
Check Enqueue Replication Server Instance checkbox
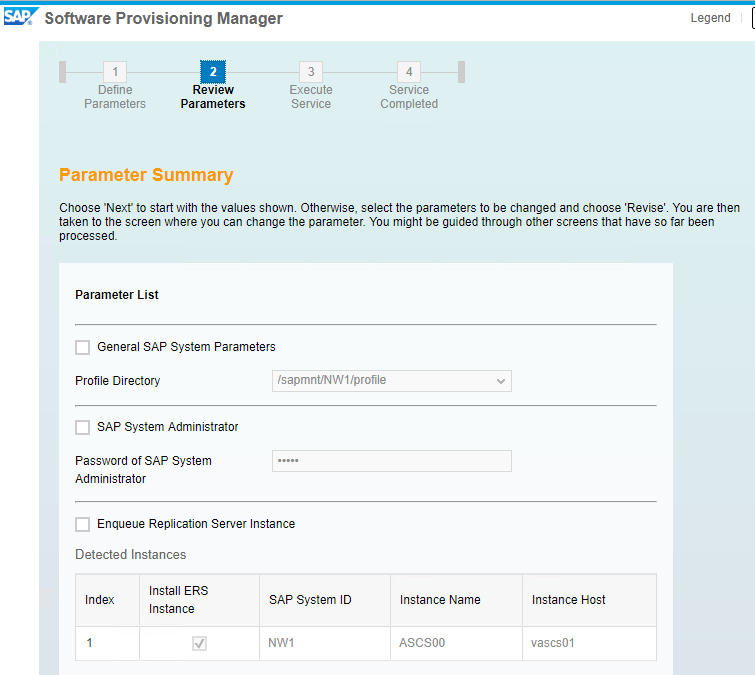(82, 524)
